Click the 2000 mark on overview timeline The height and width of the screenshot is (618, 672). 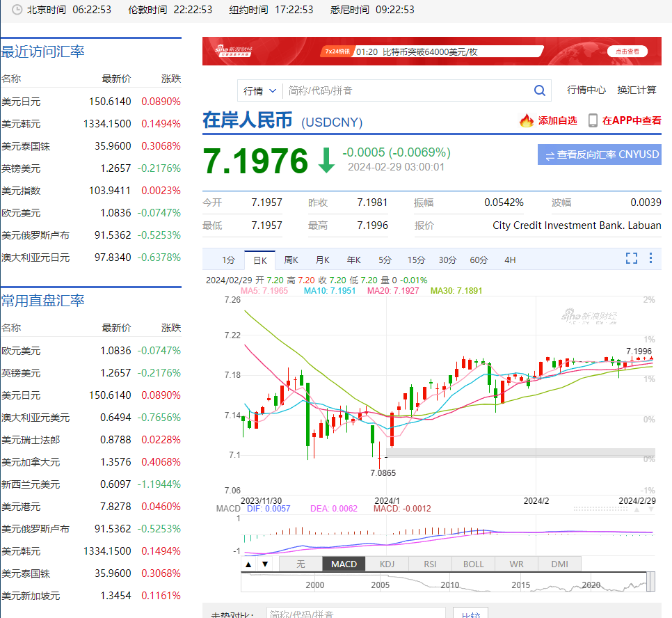(314, 585)
